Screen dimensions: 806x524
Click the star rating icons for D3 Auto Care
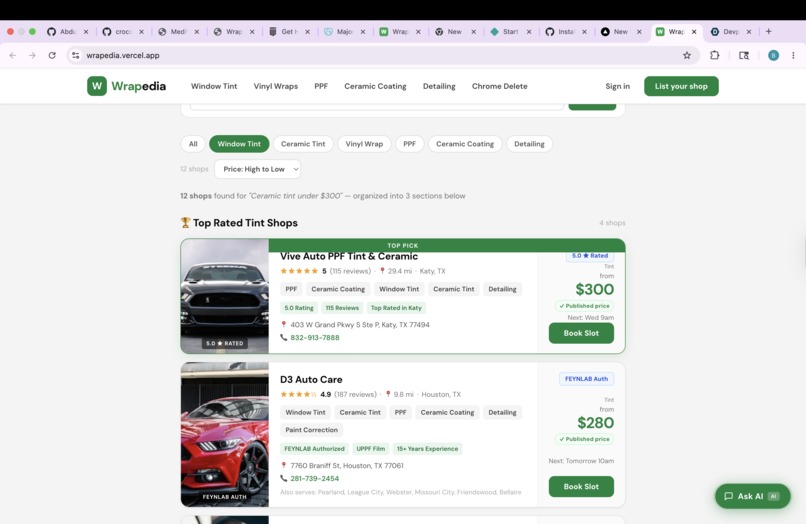298,394
